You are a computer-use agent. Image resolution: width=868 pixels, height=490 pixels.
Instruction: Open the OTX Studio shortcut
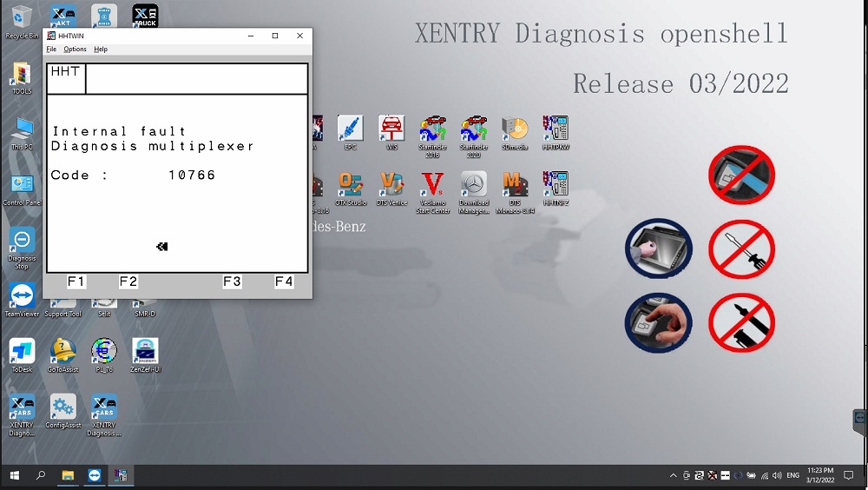point(351,189)
